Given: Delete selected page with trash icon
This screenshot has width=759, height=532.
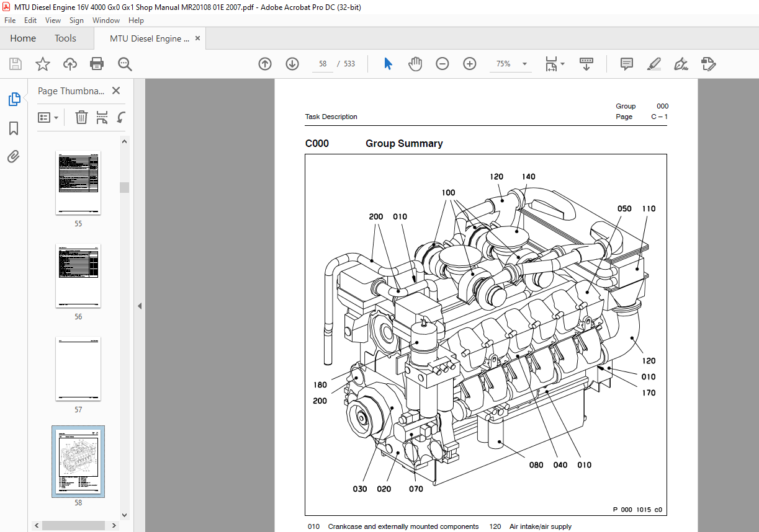Looking at the screenshot, I should [81, 117].
